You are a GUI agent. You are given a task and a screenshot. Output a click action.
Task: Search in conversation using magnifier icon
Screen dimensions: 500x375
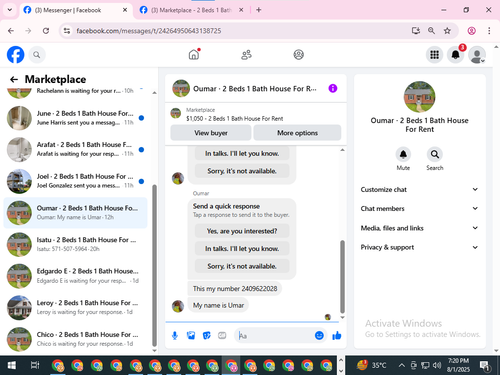click(435, 154)
